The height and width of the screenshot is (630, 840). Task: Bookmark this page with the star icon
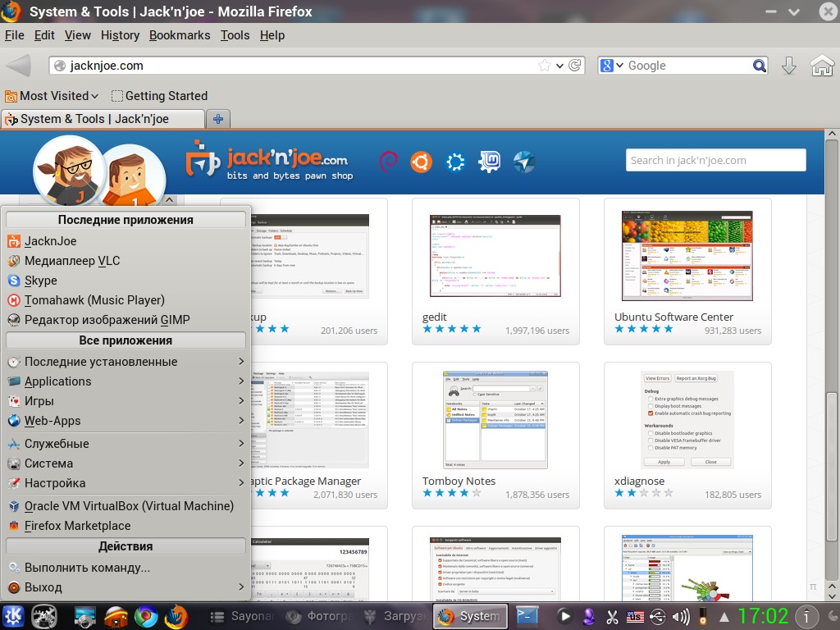click(x=545, y=66)
